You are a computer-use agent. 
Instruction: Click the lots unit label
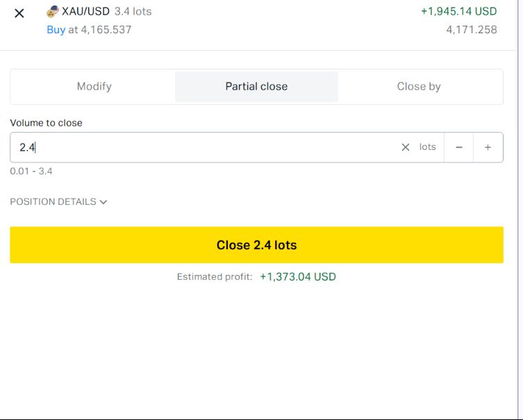(x=428, y=147)
